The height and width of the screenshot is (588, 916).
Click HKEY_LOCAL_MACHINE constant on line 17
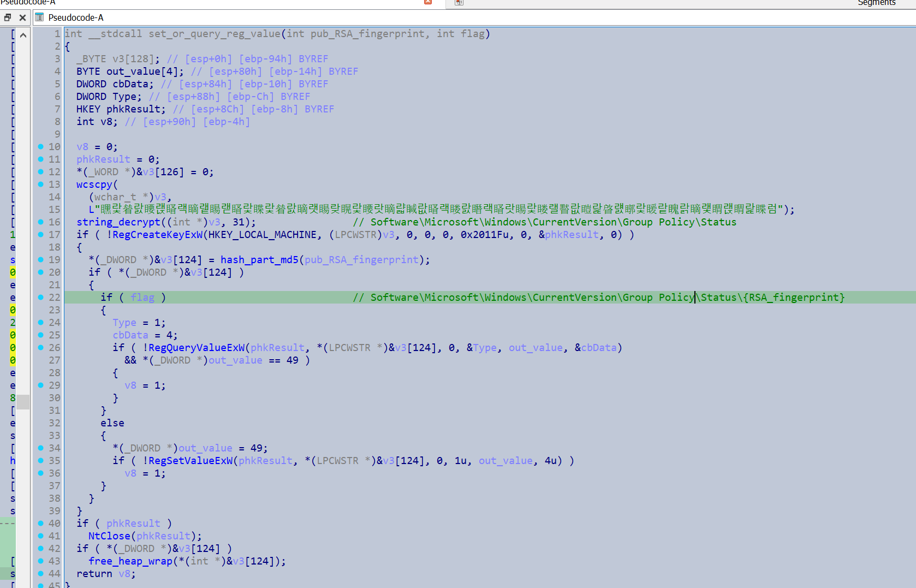tap(263, 235)
